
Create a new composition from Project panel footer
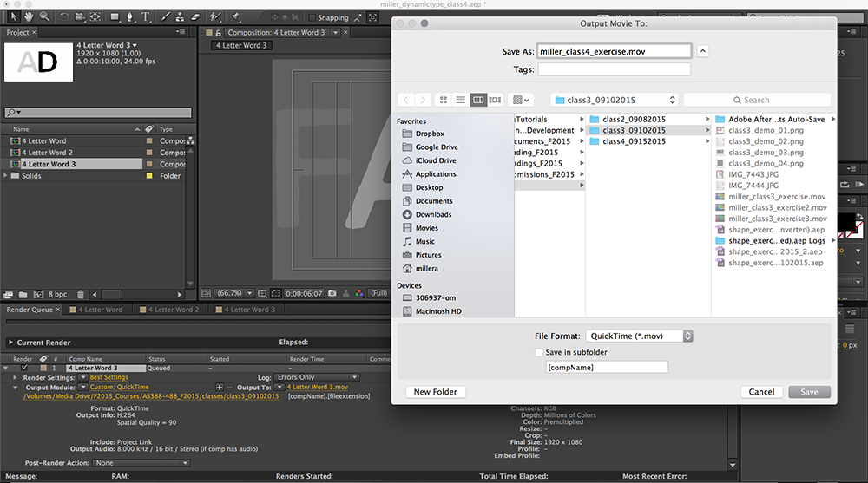[38, 294]
